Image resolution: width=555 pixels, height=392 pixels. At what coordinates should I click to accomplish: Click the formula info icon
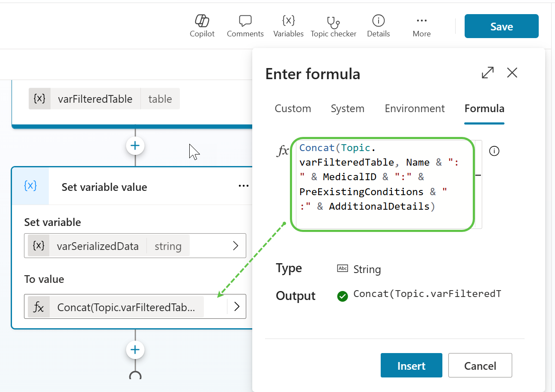pyautogui.click(x=494, y=151)
